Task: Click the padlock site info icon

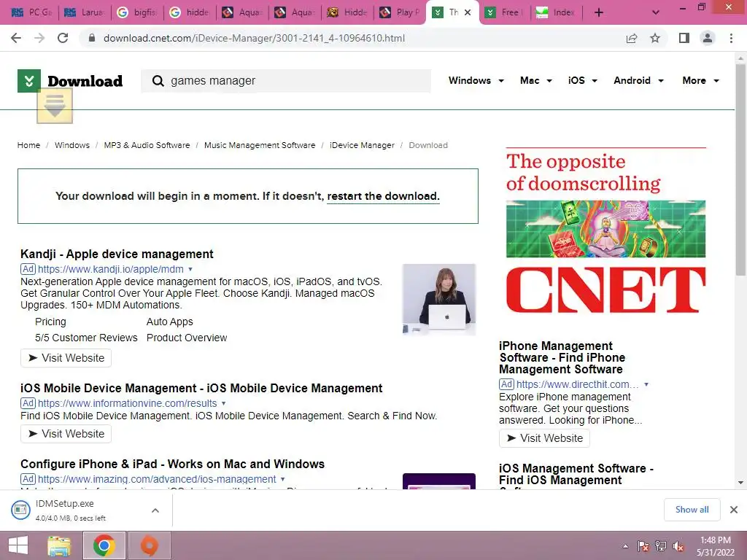Action: 92,38
